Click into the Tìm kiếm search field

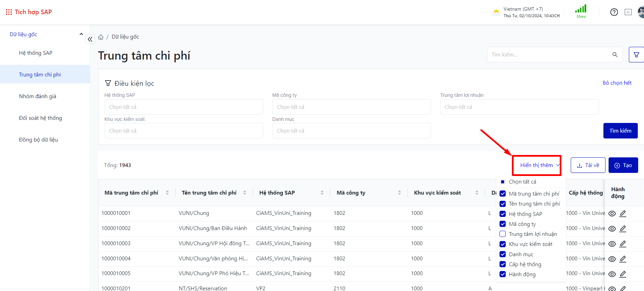tap(549, 55)
